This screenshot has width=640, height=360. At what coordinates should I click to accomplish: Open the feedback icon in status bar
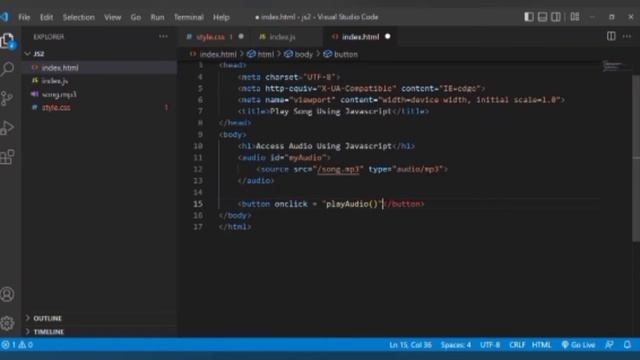[x=609, y=345]
